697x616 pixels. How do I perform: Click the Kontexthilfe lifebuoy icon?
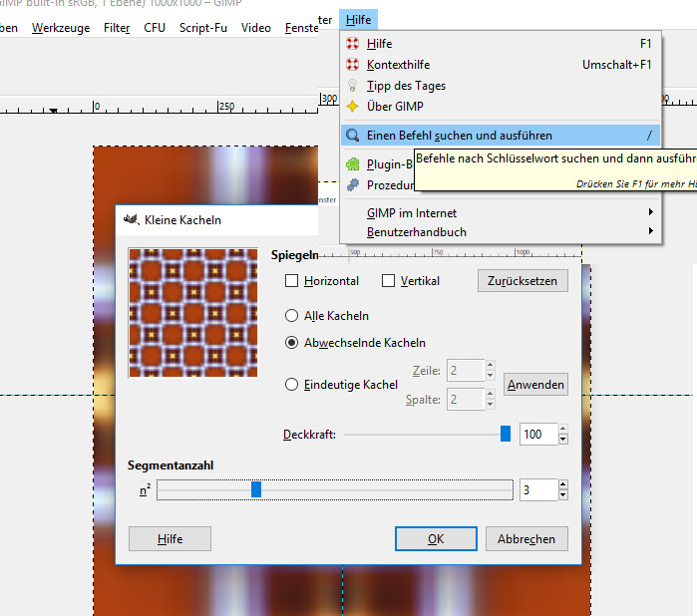click(352, 65)
